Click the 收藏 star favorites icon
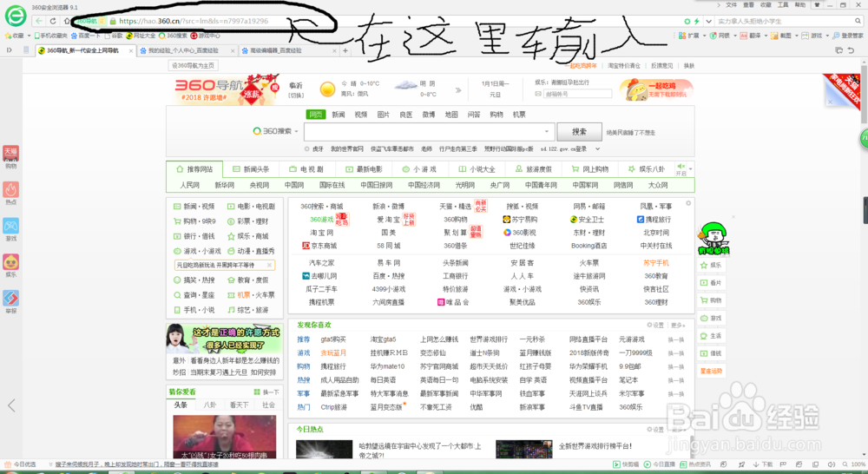 (9, 36)
